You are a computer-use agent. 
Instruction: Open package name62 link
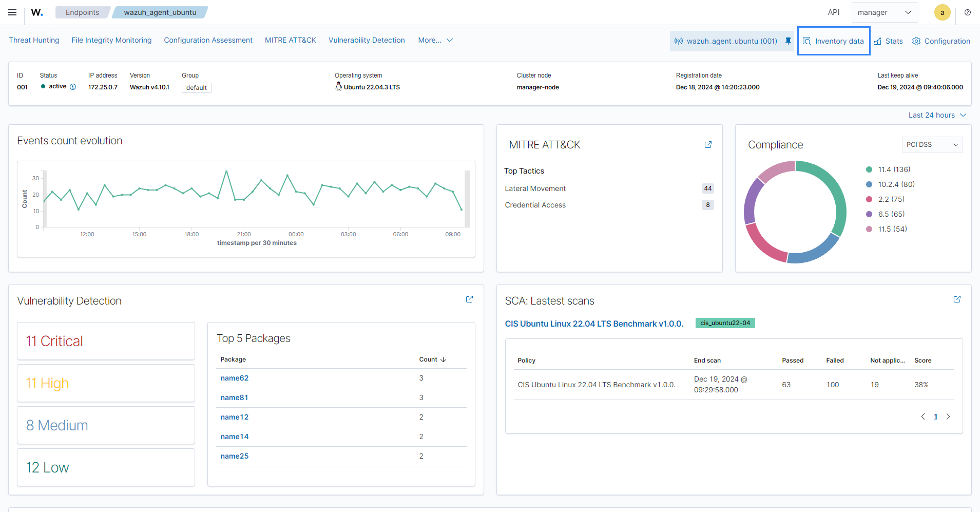[x=235, y=378]
